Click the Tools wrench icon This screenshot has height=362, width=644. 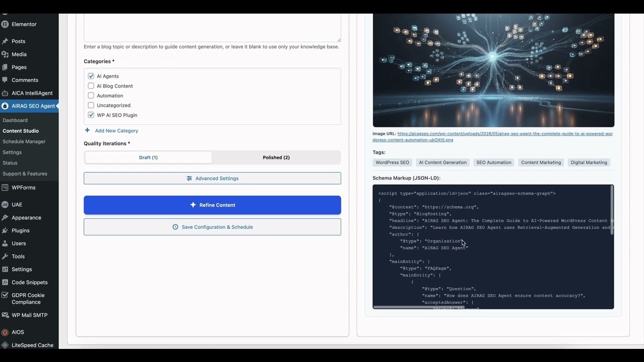coord(5,256)
